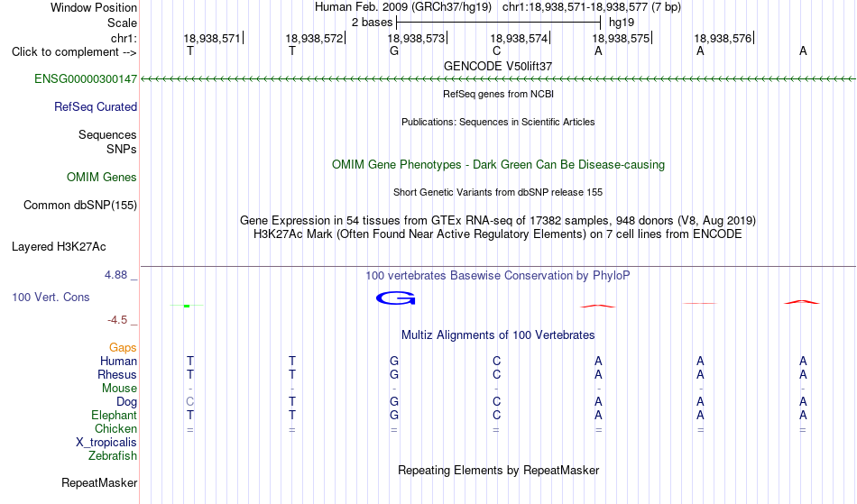Click the 2 bases scale bar

coord(499,23)
